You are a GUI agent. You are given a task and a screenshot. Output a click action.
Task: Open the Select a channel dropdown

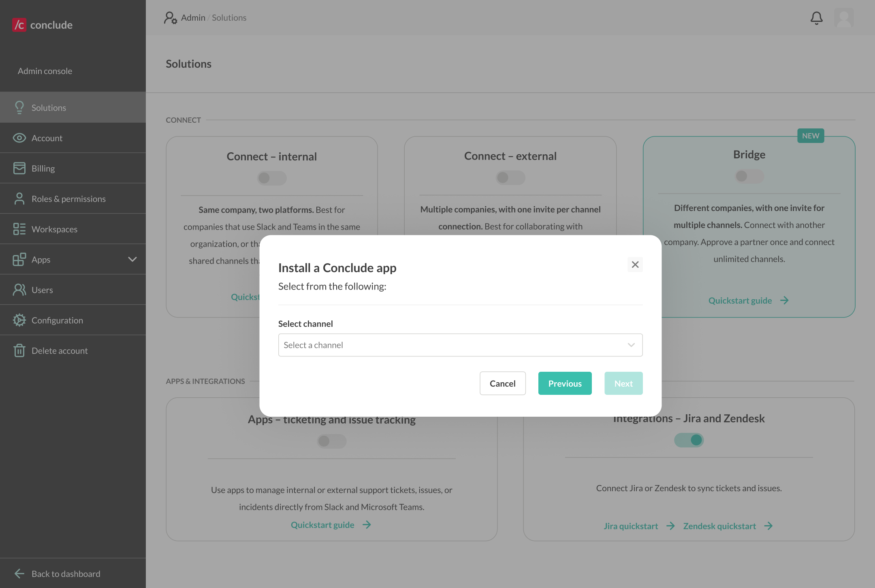pos(460,345)
